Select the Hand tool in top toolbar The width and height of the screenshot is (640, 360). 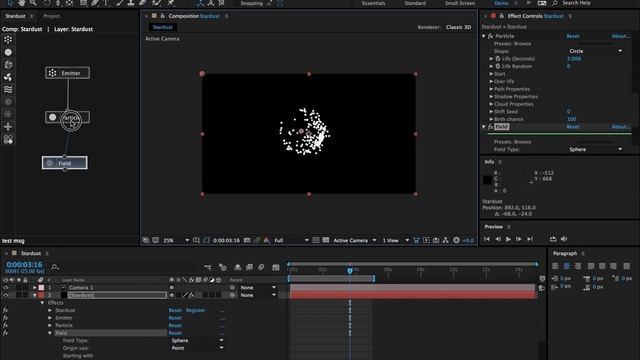[22, 3]
